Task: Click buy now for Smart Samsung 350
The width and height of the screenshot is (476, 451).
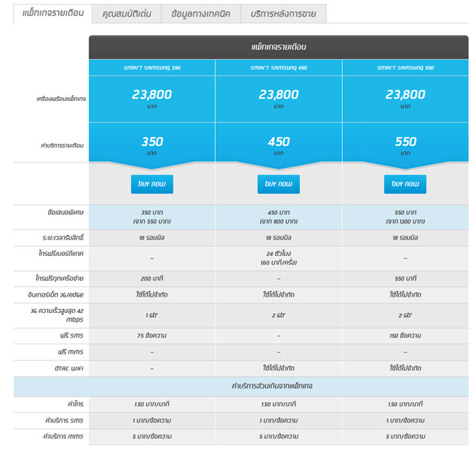Action: (x=152, y=184)
